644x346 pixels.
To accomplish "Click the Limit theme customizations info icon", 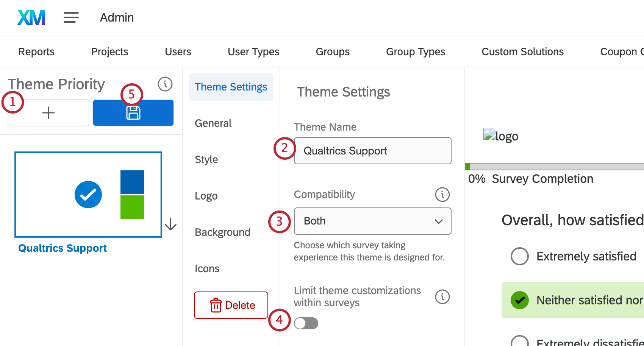I will (x=442, y=297).
